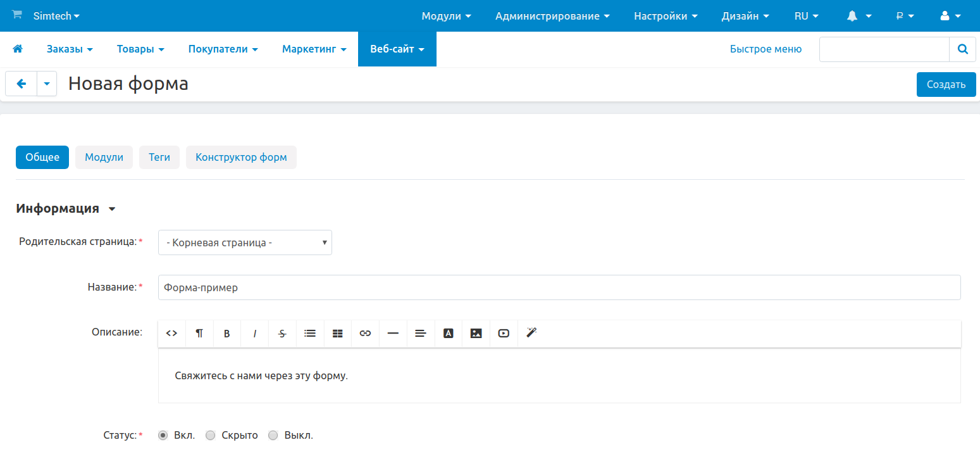This screenshot has height=459, width=980.
Task: Click the 'Название' text input field
Action: pos(559,287)
